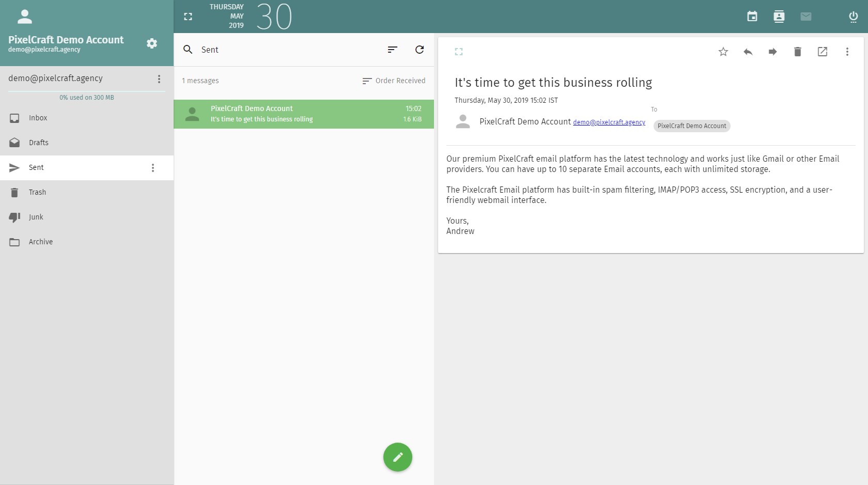This screenshot has height=485, width=868.
Task: Open message in a new window
Action: click(823, 52)
